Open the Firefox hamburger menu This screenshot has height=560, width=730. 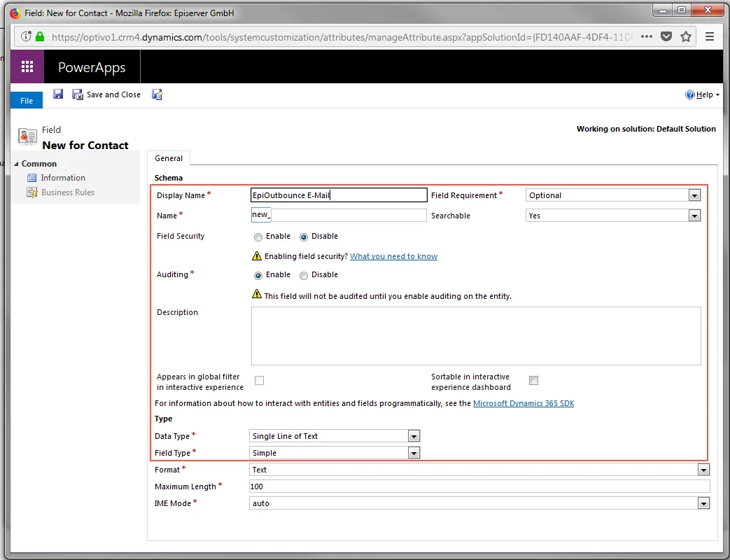pyautogui.click(x=710, y=36)
